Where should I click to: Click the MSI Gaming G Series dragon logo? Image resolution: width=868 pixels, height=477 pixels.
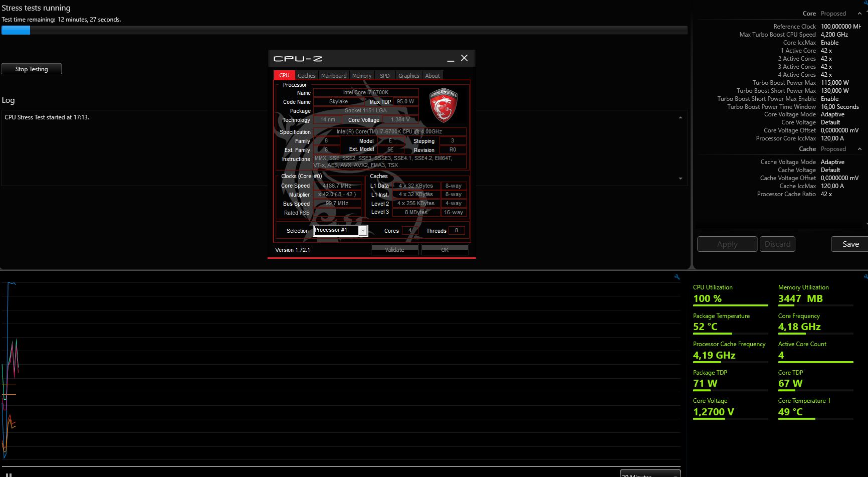[444, 105]
